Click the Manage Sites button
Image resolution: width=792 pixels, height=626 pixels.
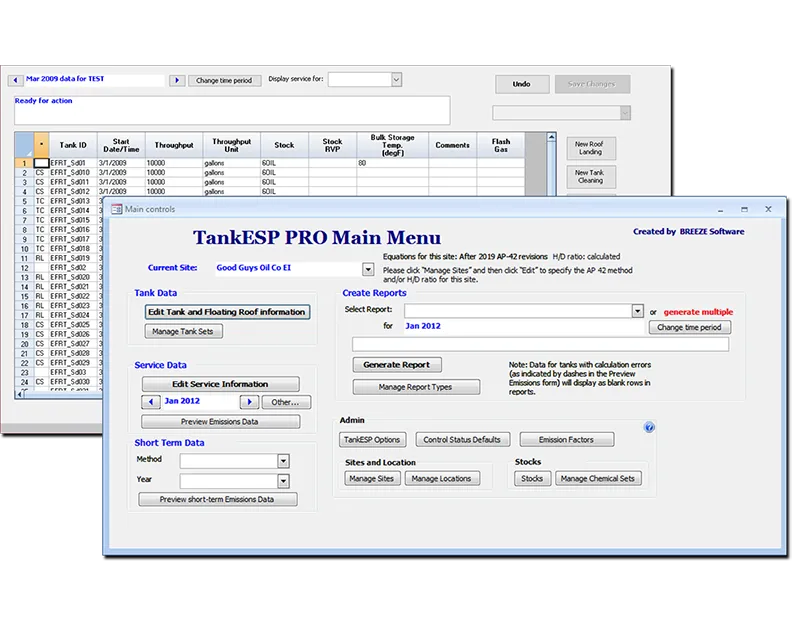pos(372,478)
